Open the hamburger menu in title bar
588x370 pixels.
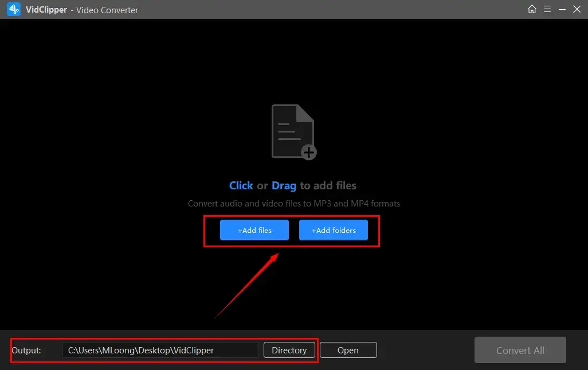(x=547, y=9)
